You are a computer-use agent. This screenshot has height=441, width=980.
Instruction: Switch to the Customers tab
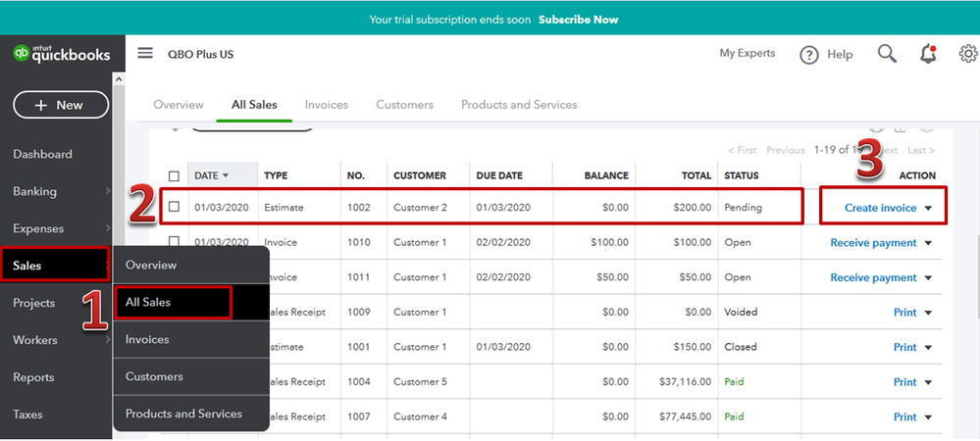point(404,105)
